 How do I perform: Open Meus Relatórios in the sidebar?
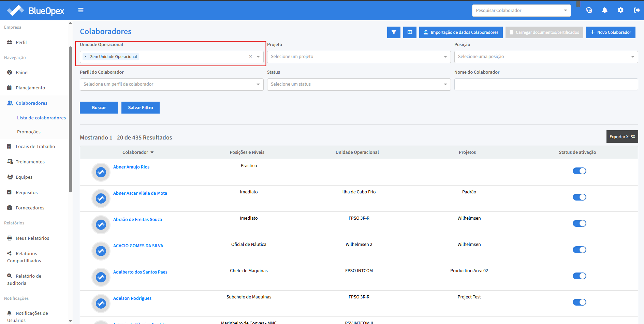click(32, 238)
